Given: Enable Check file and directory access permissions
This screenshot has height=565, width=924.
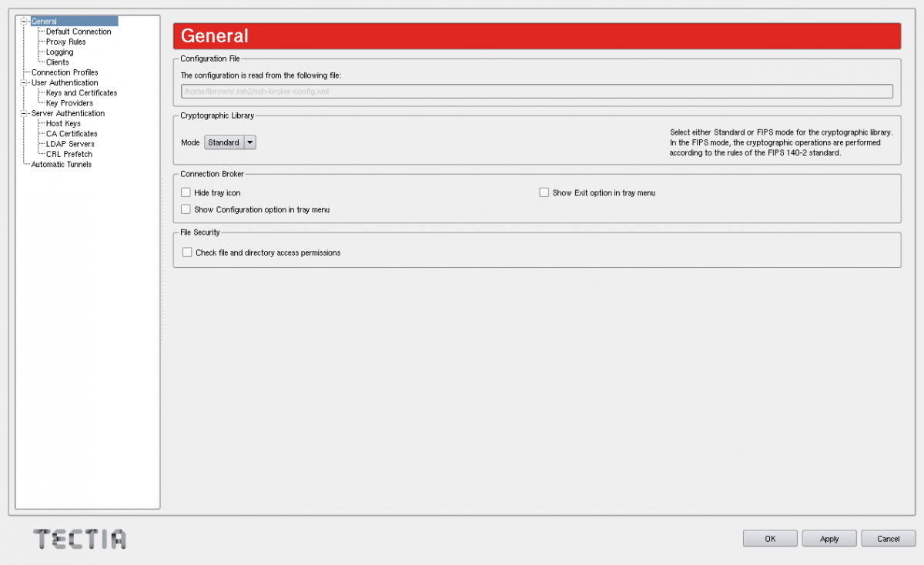Looking at the screenshot, I should pyautogui.click(x=187, y=252).
